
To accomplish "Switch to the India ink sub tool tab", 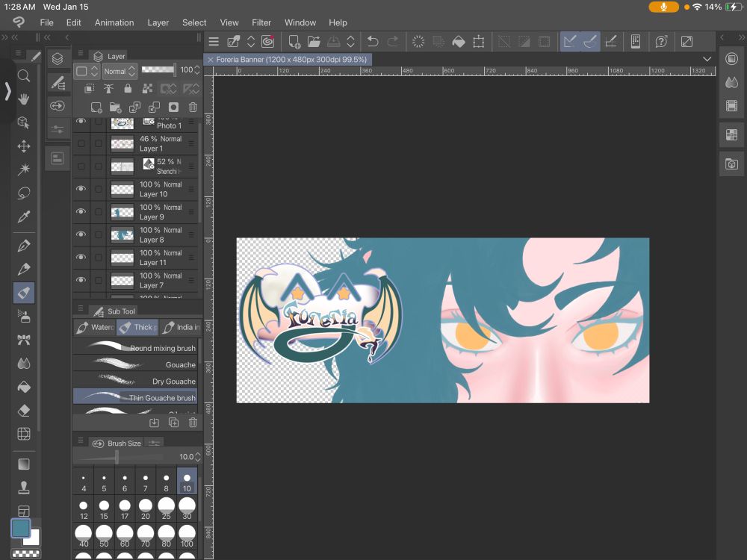I will pos(181,327).
